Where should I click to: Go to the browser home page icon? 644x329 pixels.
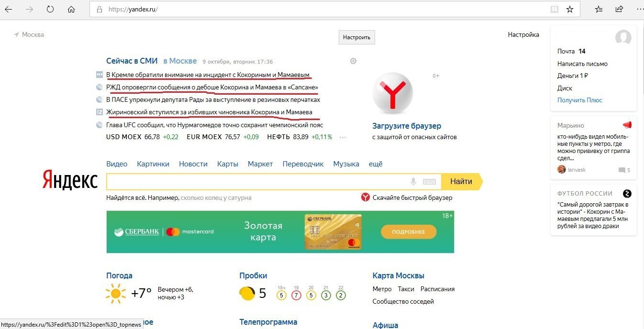click(71, 9)
